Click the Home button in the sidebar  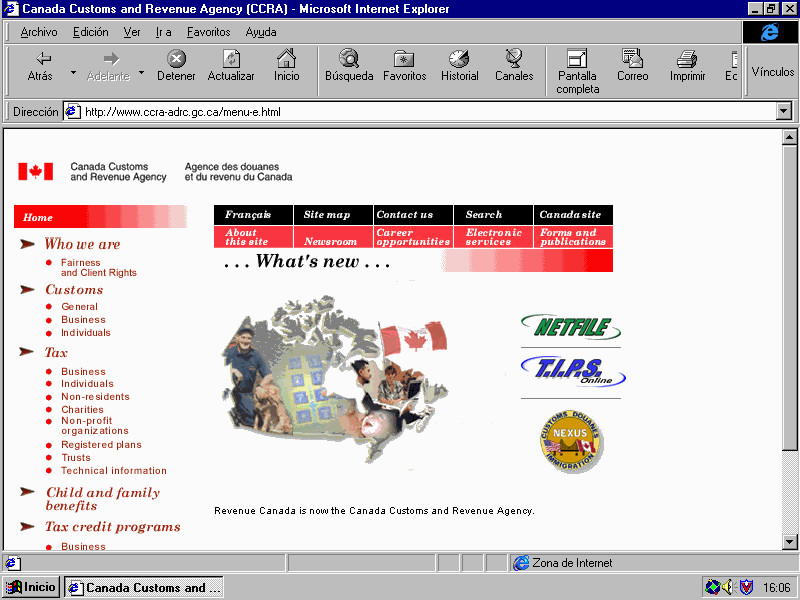pyautogui.click(x=101, y=217)
